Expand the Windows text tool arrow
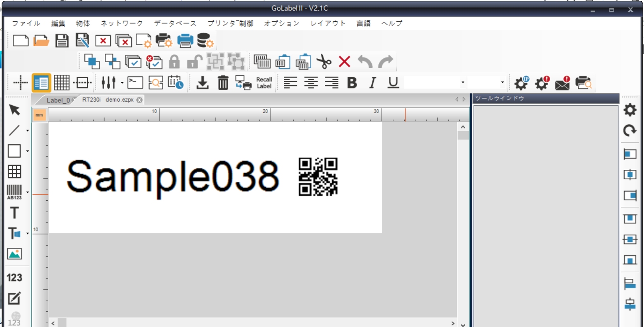This screenshot has height=327, width=644. point(28,234)
